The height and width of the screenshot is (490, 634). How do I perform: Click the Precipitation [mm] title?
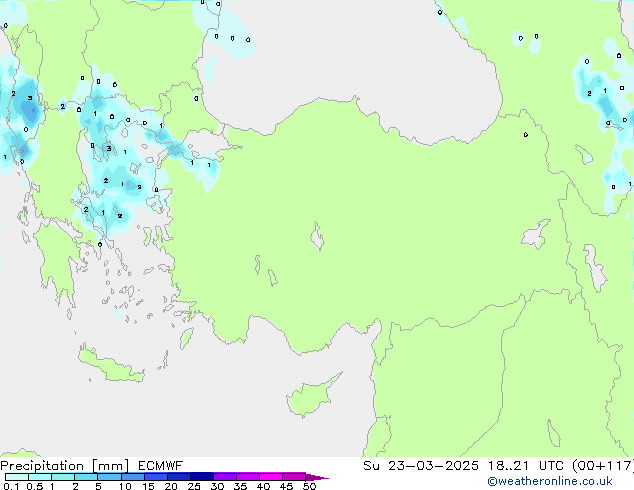coord(64,465)
